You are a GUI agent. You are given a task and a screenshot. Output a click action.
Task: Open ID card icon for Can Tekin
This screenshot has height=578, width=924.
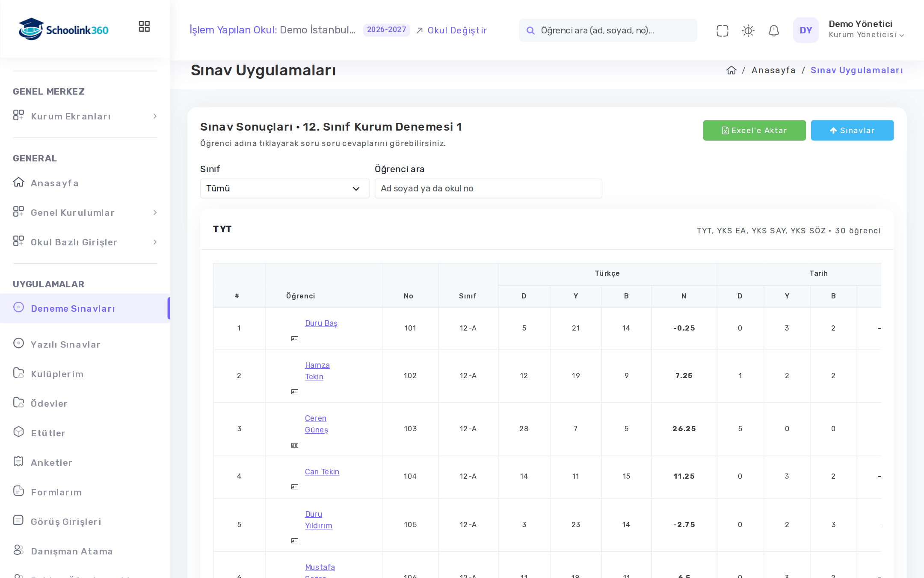click(x=295, y=487)
